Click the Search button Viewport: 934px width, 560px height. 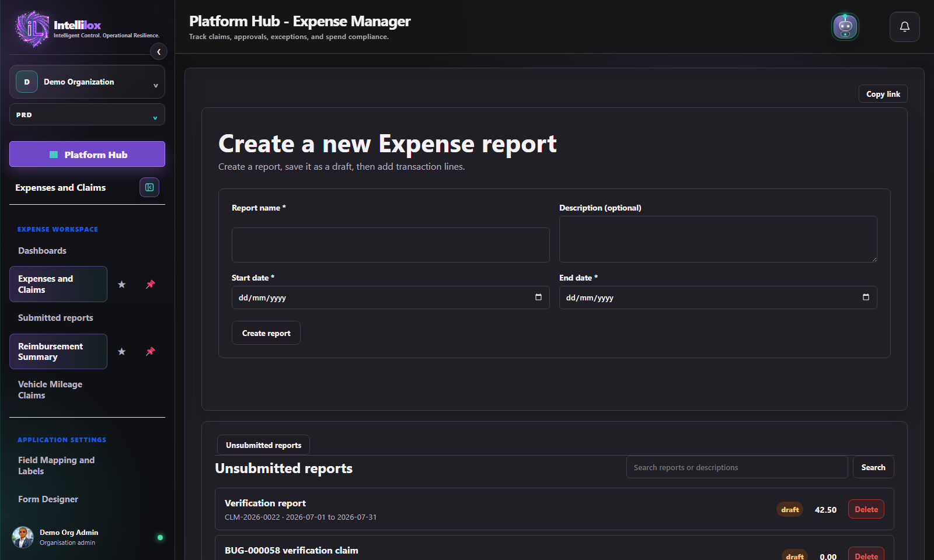(x=873, y=467)
